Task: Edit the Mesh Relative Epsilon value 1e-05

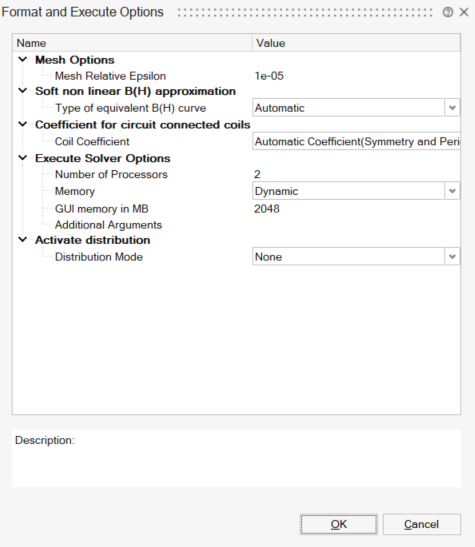Action: (269, 76)
